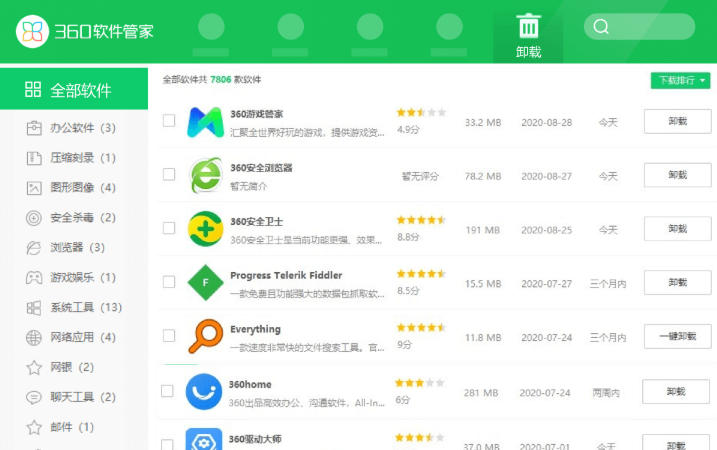Check the Everything checkbox
Viewport: 717px width, 450px height.
pyautogui.click(x=169, y=336)
